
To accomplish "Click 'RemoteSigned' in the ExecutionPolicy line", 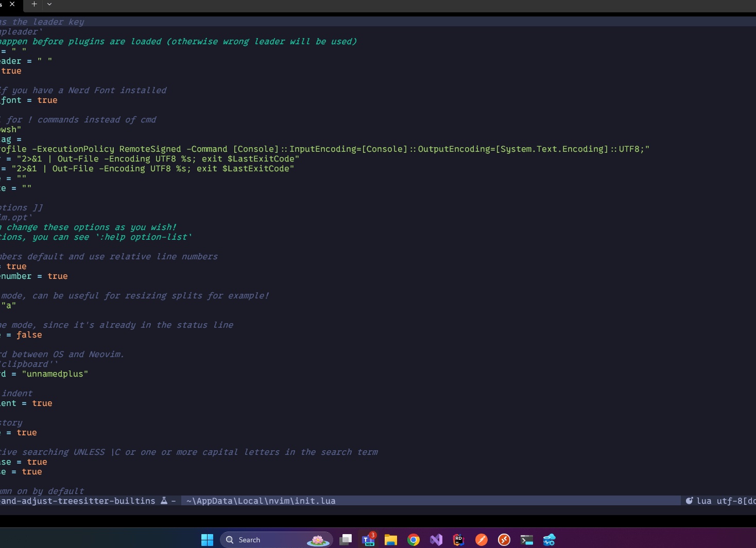I will click(x=150, y=149).
